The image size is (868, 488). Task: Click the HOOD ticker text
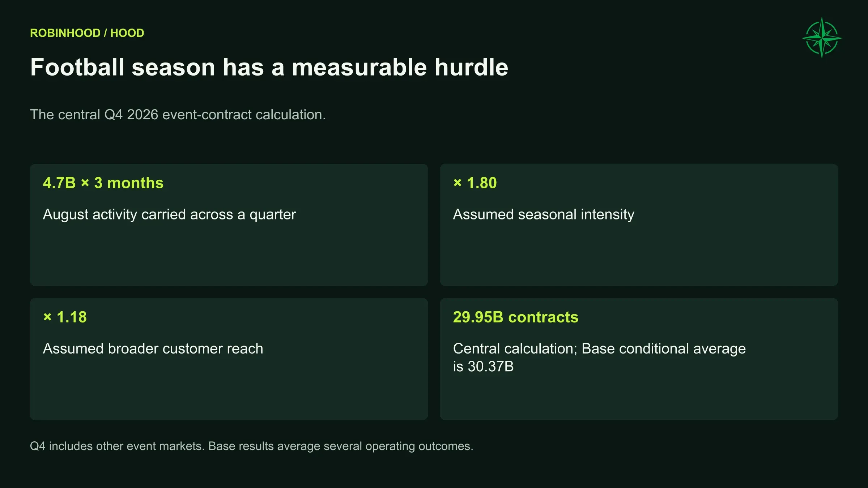click(x=127, y=33)
